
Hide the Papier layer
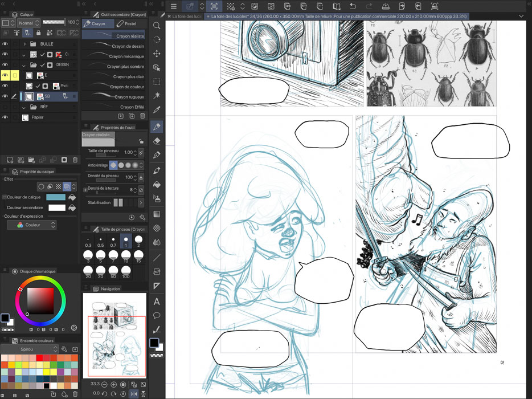pos(5,117)
